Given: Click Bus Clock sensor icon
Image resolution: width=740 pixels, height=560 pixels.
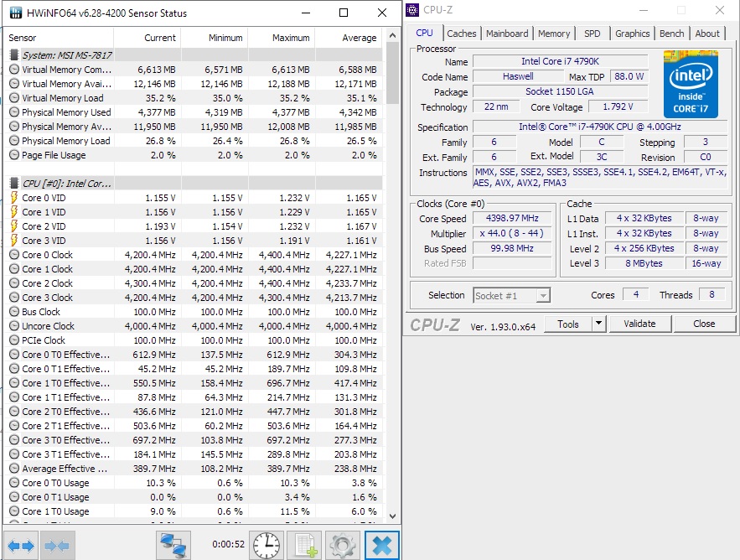Looking at the screenshot, I should point(14,312).
